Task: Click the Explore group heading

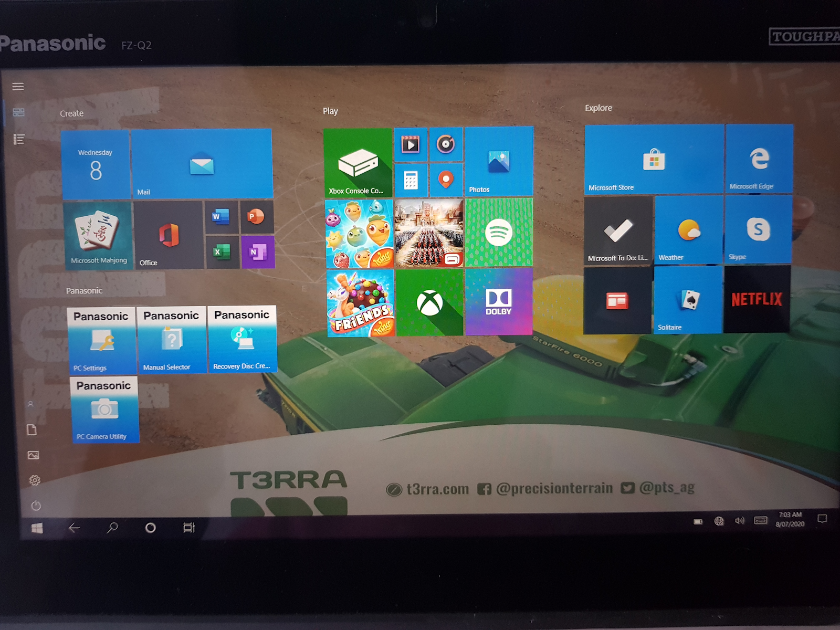Action: pyautogui.click(x=598, y=108)
